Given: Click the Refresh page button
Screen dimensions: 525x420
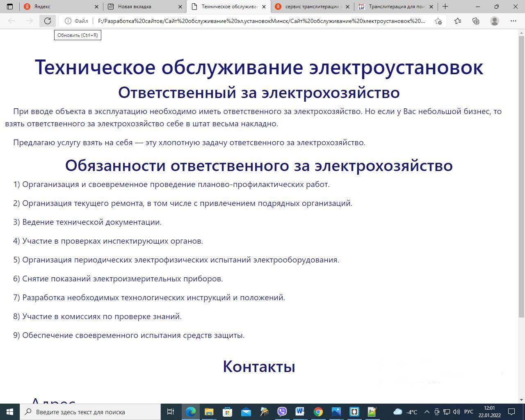Looking at the screenshot, I should click(48, 21).
